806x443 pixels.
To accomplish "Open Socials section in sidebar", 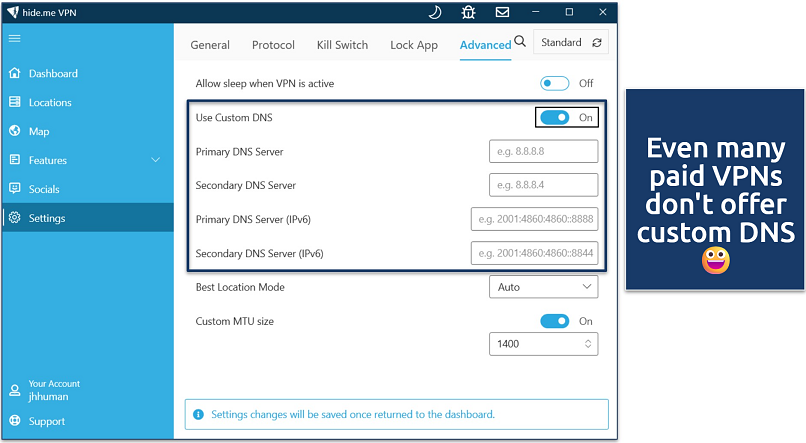I will 44,189.
